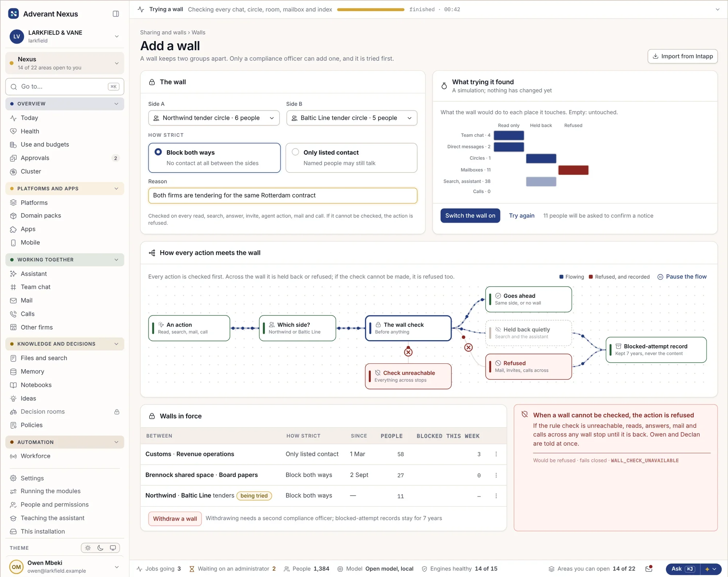Click Import from Intapp
This screenshot has height=577, width=728.
pyautogui.click(x=682, y=56)
